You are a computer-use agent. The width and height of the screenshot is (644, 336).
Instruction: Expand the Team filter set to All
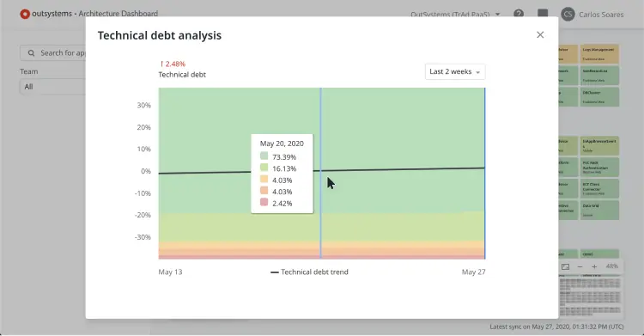pos(52,87)
